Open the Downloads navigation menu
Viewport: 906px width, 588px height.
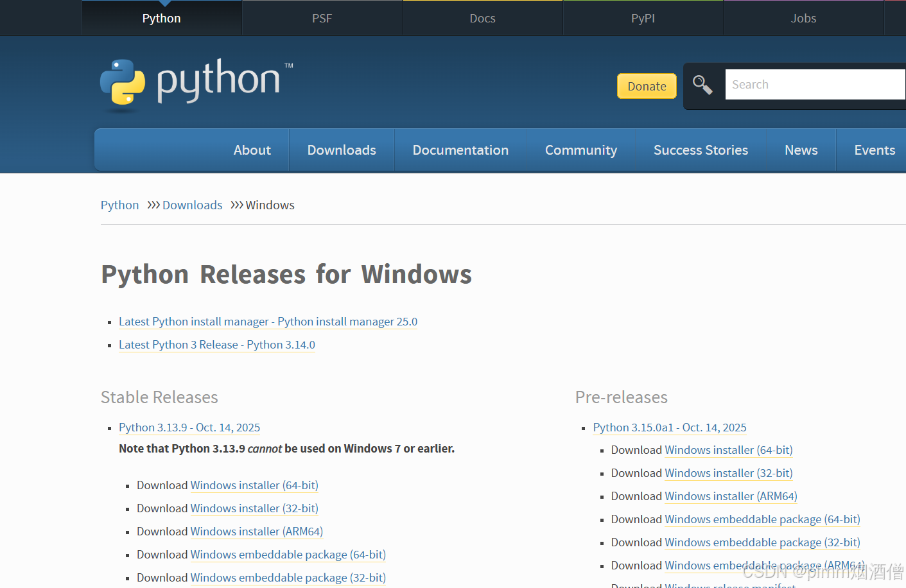342,150
